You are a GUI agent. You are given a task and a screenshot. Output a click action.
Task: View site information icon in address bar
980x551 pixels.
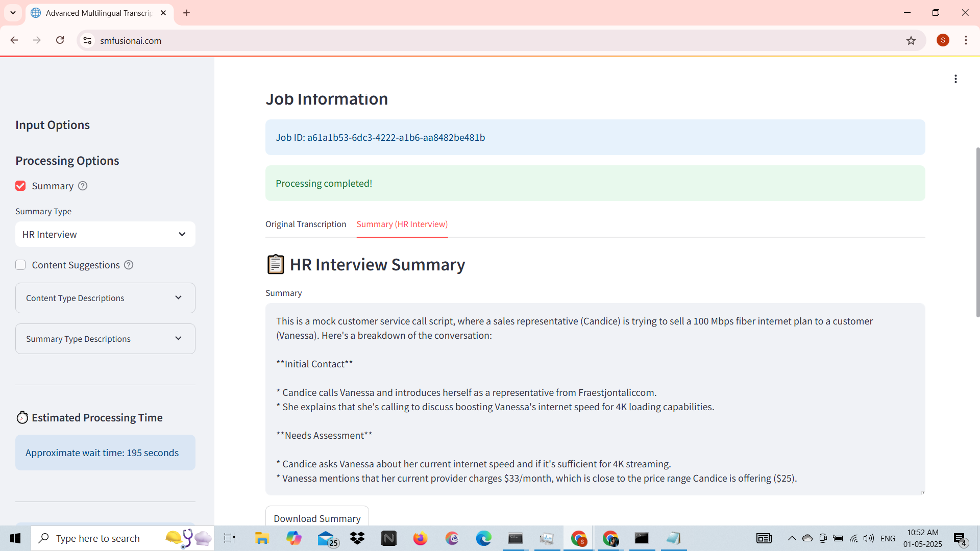(x=87, y=40)
